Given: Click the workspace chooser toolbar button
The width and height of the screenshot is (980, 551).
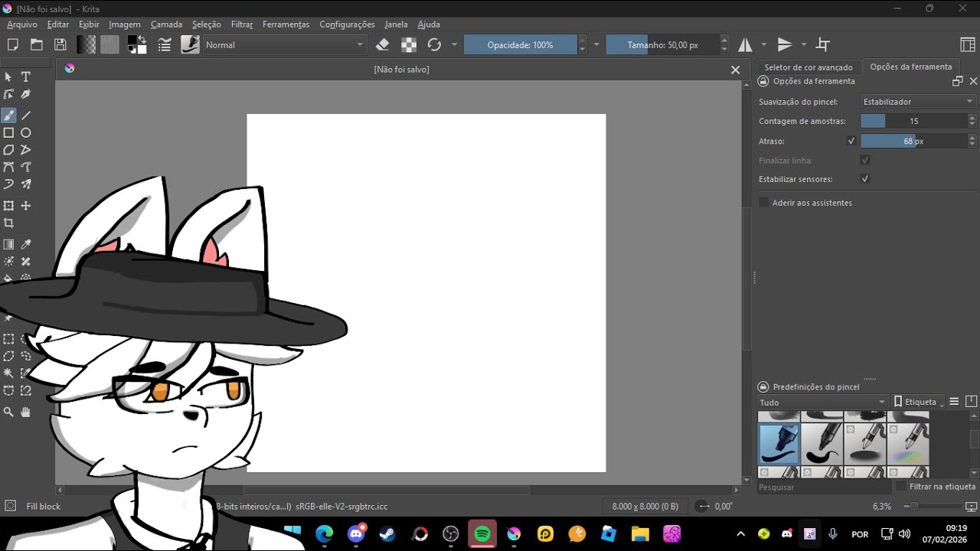Looking at the screenshot, I should point(968,45).
